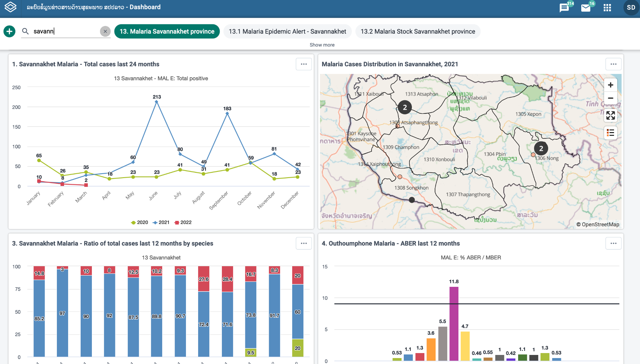Open options menu for Total cases chart

304,64
